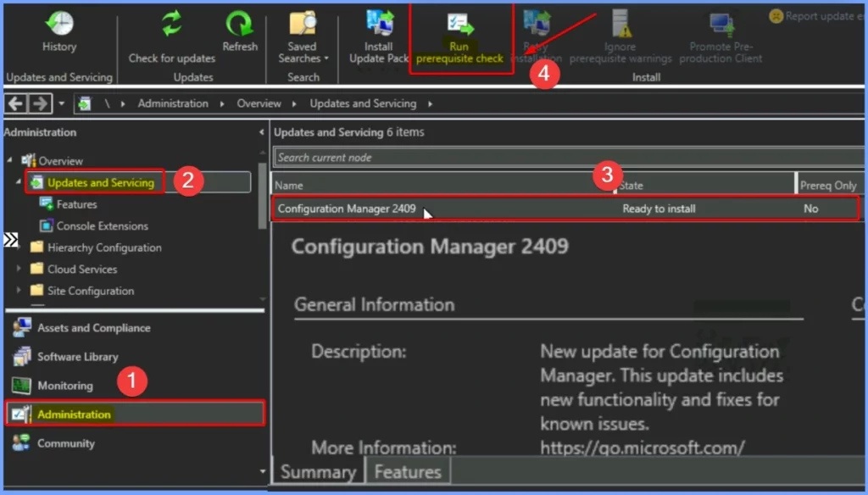The height and width of the screenshot is (495, 868).
Task: Open the Community workspace
Action: [66, 443]
